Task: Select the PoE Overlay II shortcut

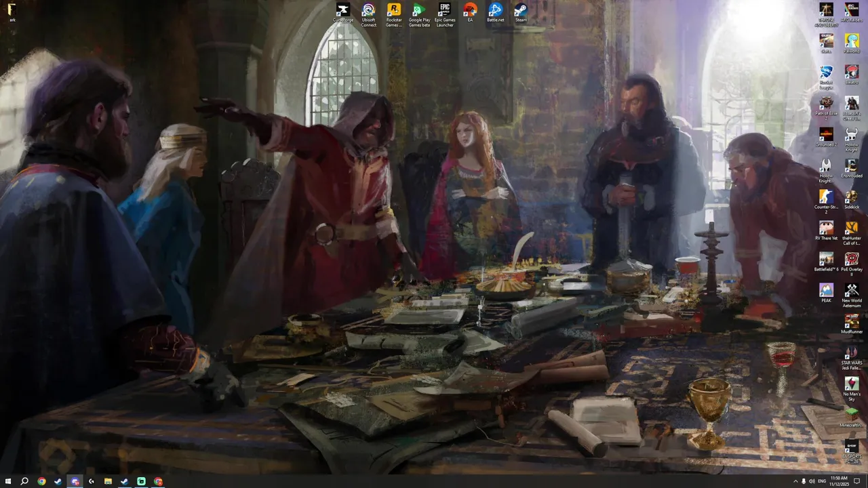Action: tap(852, 264)
